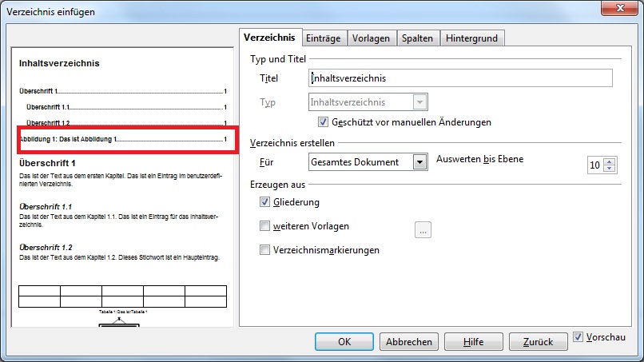This screenshot has height=362, width=644.
Task: Click the browse button beside weiteren Vorlagen
Action: 423,230
